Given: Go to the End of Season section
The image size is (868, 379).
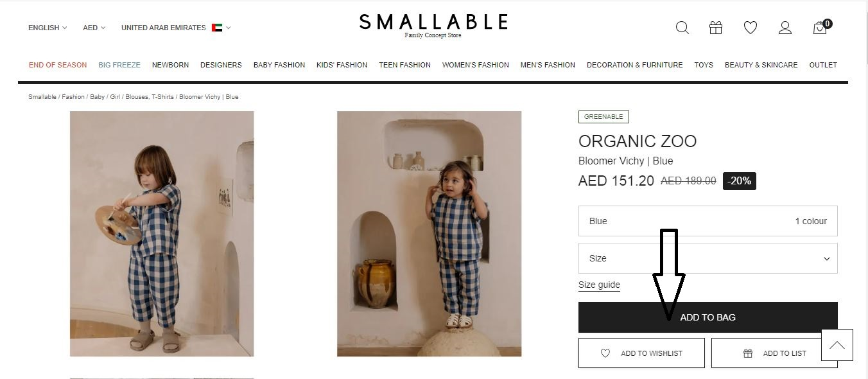Looking at the screenshot, I should (58, 65).
